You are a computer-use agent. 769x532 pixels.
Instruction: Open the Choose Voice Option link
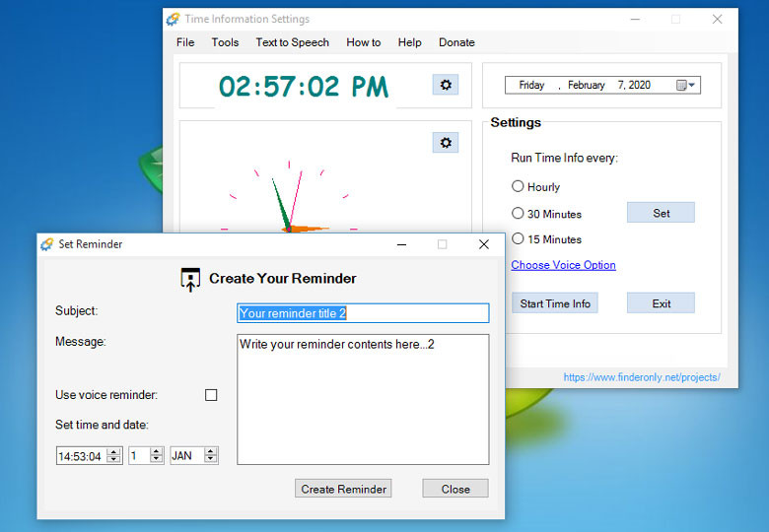563,265
